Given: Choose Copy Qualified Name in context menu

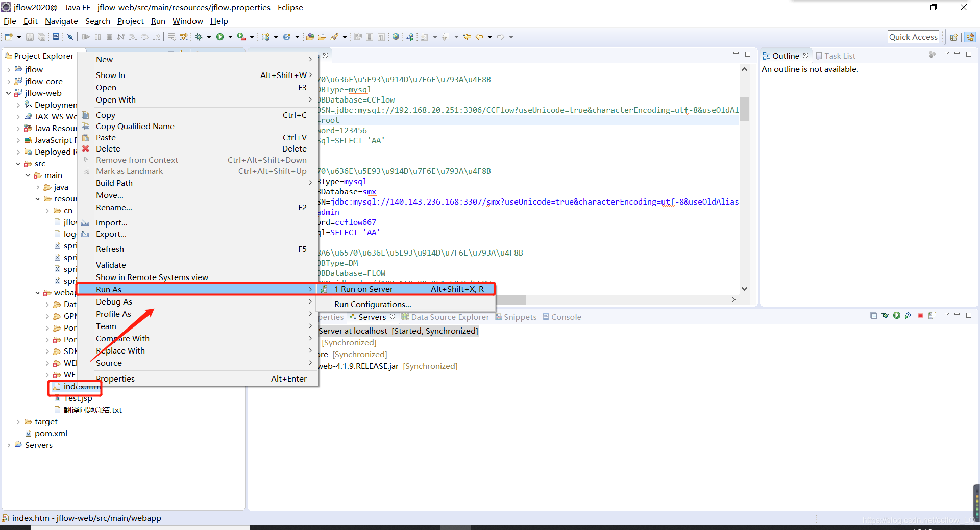Looking at the screenshot, I should (x=198, y=126).
